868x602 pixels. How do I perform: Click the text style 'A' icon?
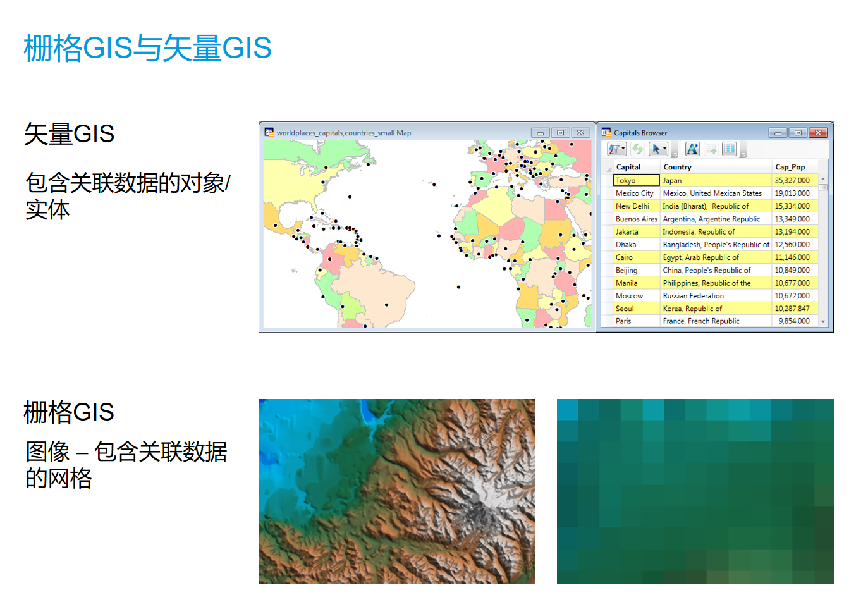point(692,149)
